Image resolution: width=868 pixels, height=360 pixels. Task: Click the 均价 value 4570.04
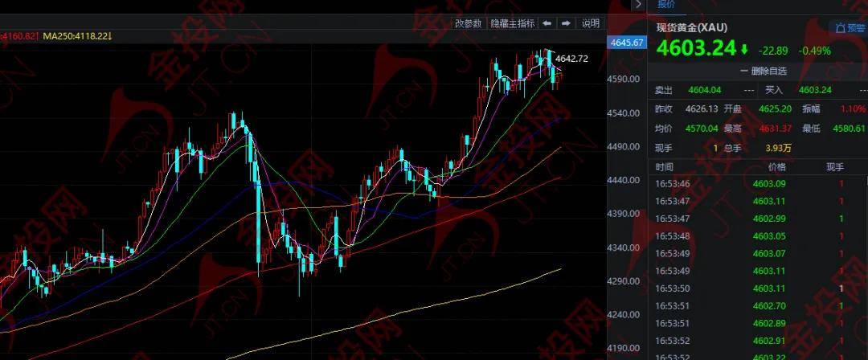(x=702, y=129)
